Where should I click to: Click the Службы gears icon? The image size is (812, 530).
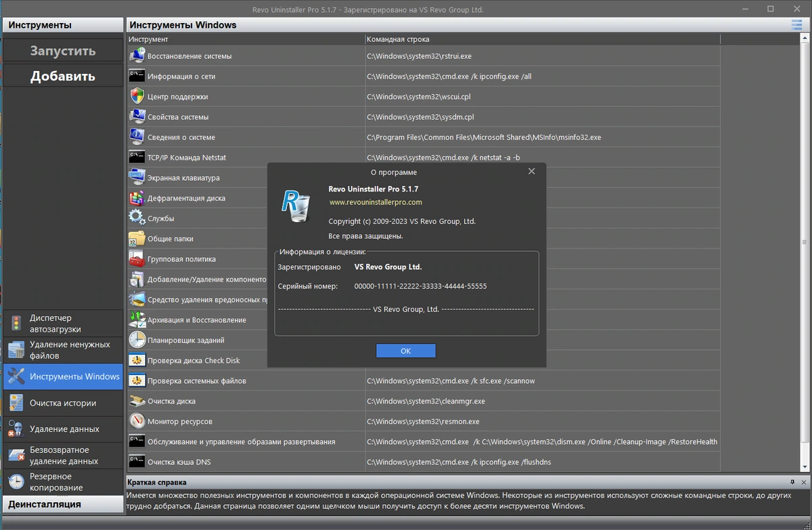click(137, 218)
